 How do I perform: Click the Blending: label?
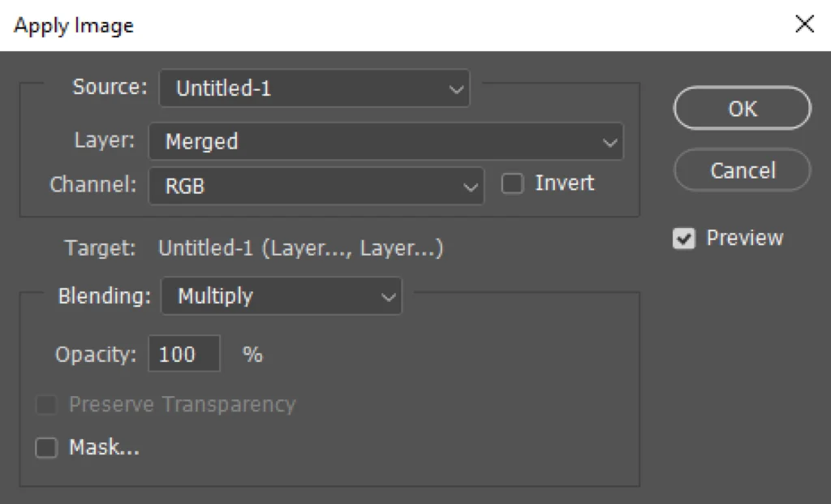(x=105, y=296)
